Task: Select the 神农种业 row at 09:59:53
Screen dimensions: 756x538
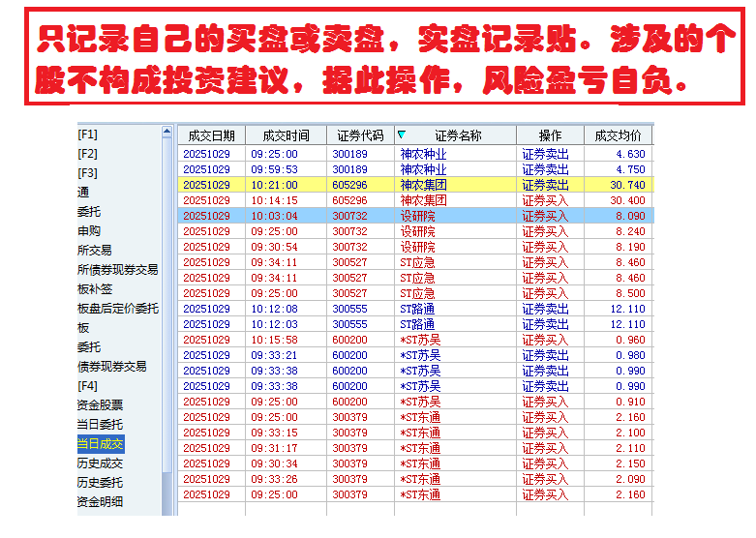Action: click(x=415, y=169)
